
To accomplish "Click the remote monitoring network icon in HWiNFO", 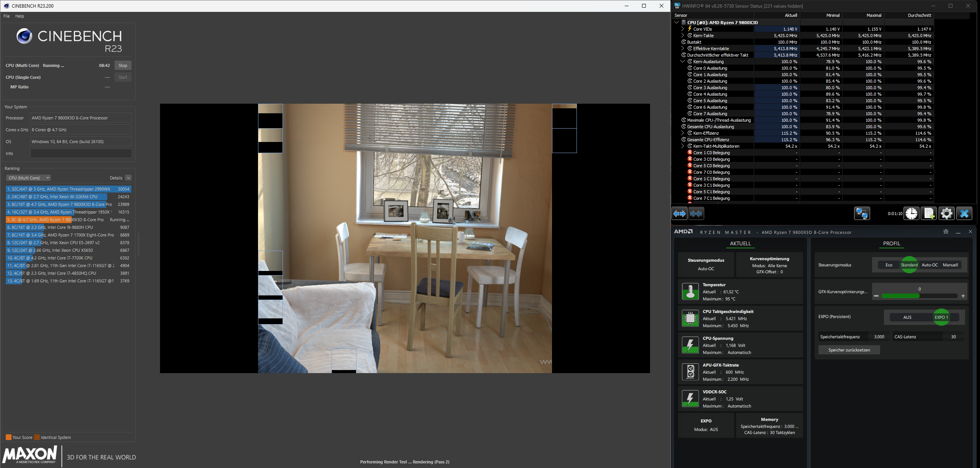I will pyautogui.click(x=862, y=213).
